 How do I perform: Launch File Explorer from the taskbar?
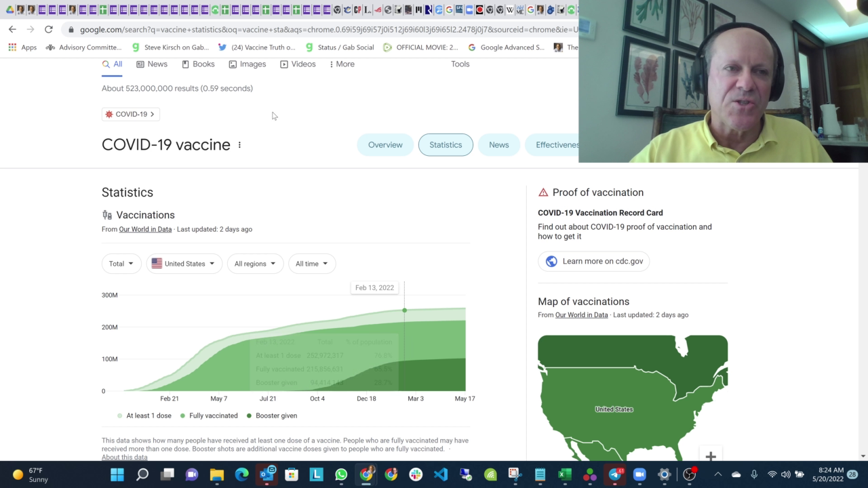click(x=217, y=474)
